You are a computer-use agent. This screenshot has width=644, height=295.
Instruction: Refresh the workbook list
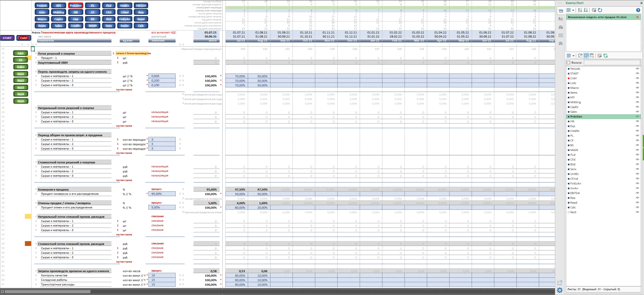tap(600, 10)
